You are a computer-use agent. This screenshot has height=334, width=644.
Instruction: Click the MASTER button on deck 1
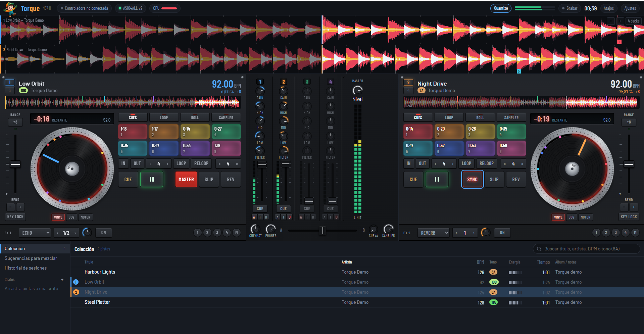pyautogui.click(x=186, y=179)
